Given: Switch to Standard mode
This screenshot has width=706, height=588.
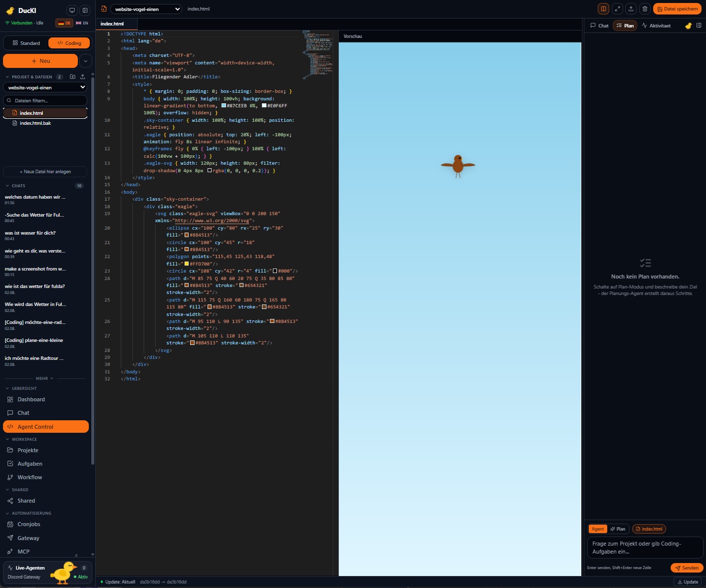Looking at the screenshot, I should (x=26, y=43).
